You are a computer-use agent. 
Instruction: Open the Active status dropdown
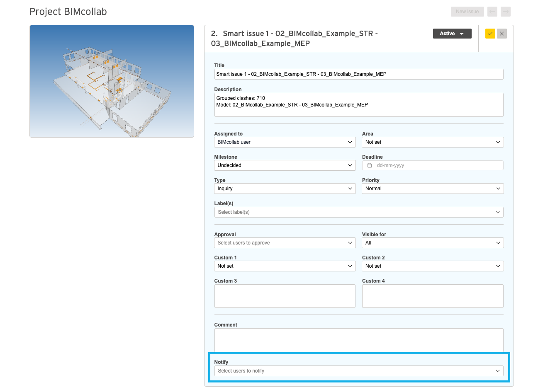coord(452,34)
